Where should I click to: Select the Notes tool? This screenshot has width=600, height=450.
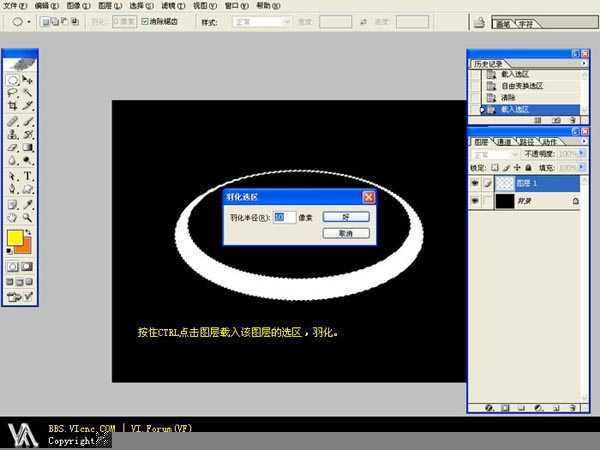(13, 205)
